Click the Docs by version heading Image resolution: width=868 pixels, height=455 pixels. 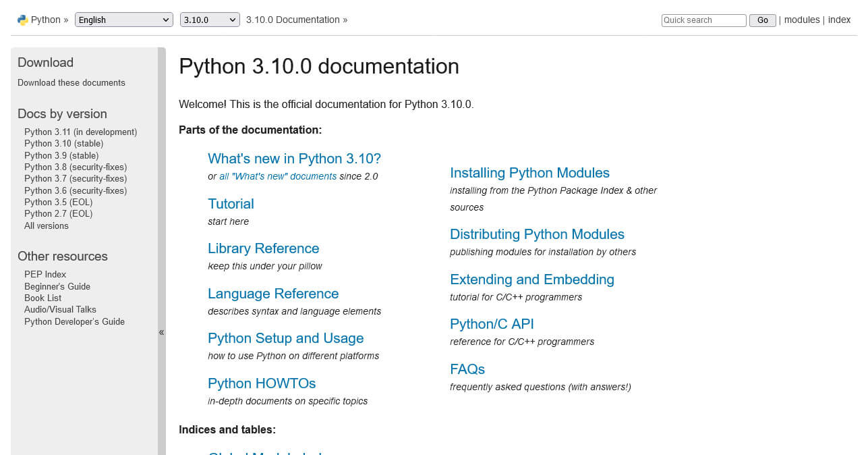[62, 114]
